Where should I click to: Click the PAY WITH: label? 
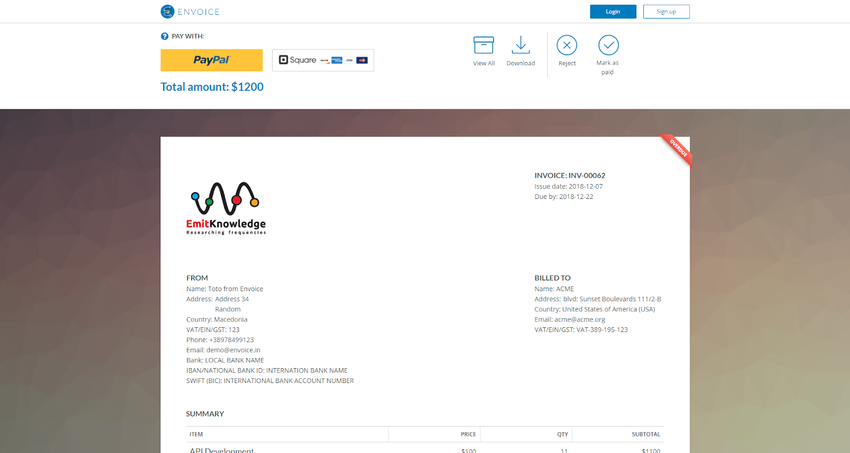[x=188, y=36]
